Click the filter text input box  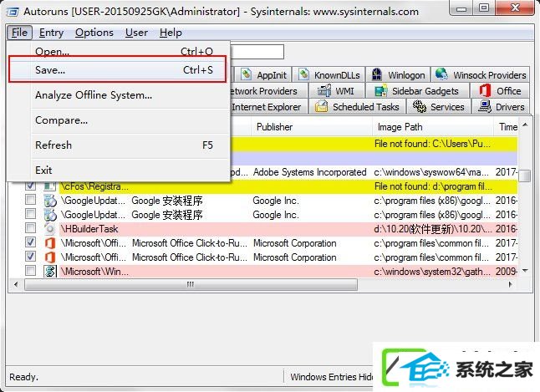[257, 52]
